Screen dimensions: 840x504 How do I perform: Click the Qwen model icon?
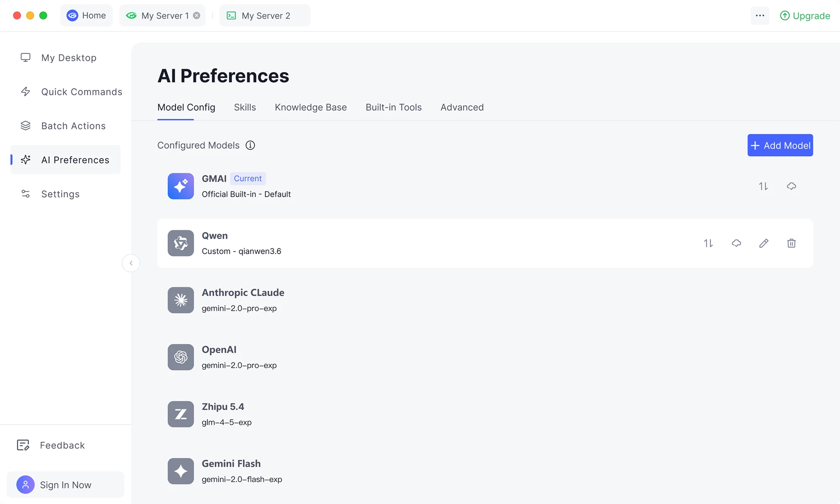tap(181, 243)
